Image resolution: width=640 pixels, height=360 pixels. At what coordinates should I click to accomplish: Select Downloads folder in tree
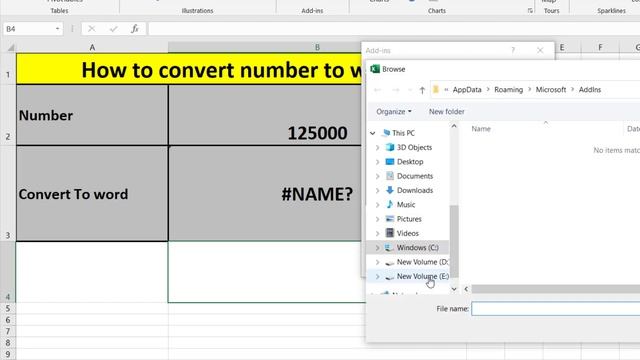415,190
